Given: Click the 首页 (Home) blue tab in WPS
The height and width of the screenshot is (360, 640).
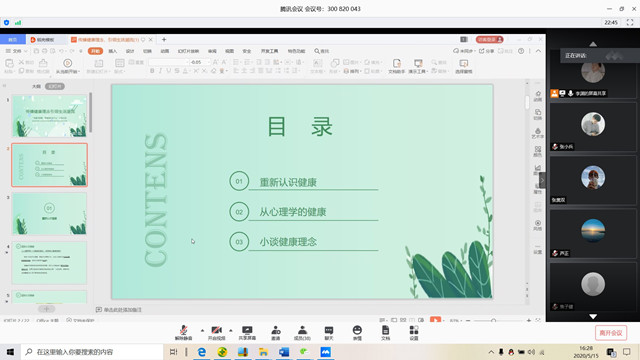Looking at the screenshot, I should [13, 40].
